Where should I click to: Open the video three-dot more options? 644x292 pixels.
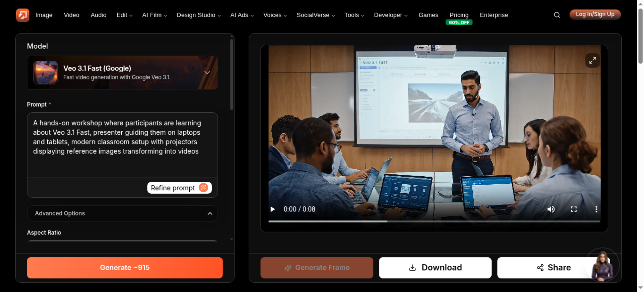pos(596,209)
